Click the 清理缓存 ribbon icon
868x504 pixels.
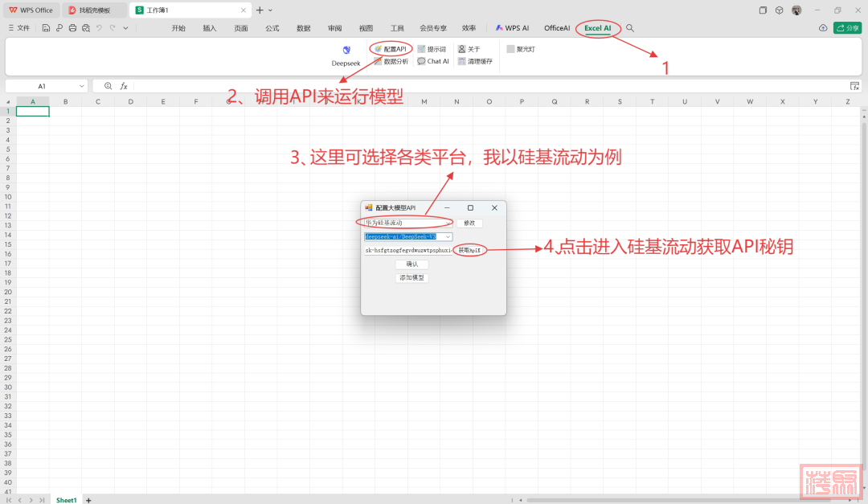coord(475,61)
